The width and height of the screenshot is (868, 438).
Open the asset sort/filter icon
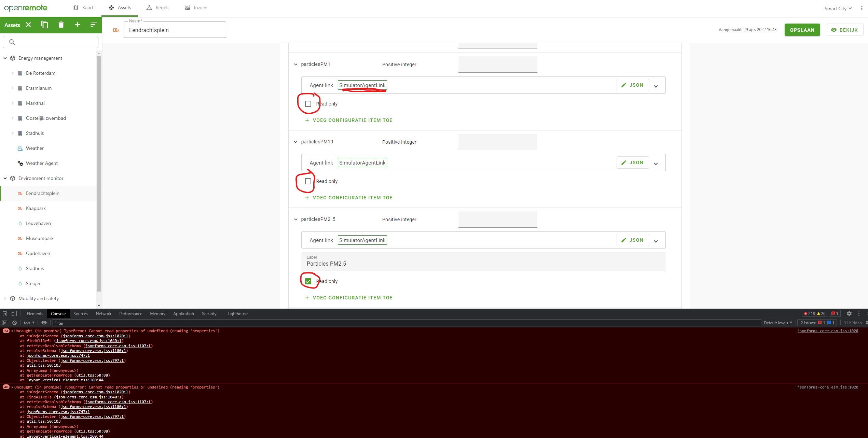(x=94, y=25)
